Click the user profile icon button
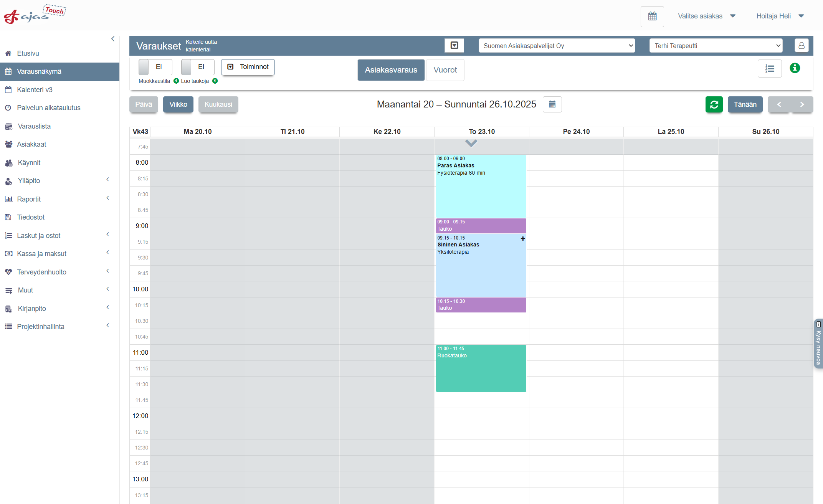 pyautogui.click(x=801, y=46)
